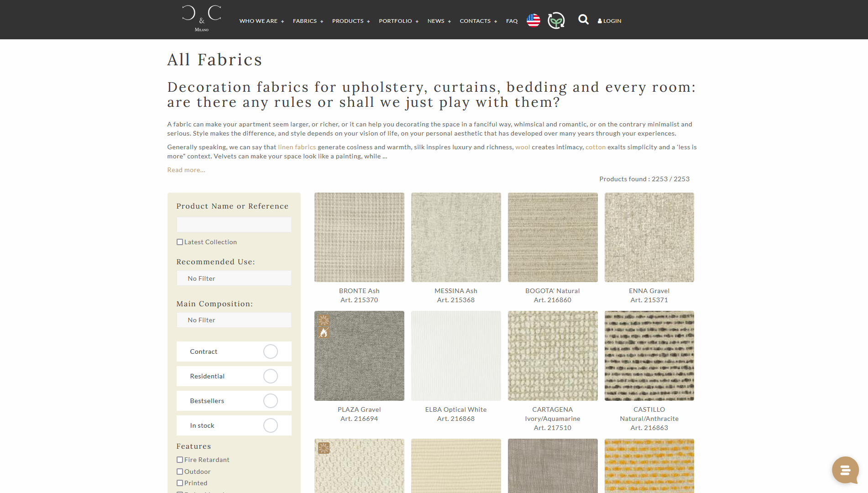Viewport: 868px width, 493px height.
Task: Check the Outdoor feature box
Action: [180, 472]
